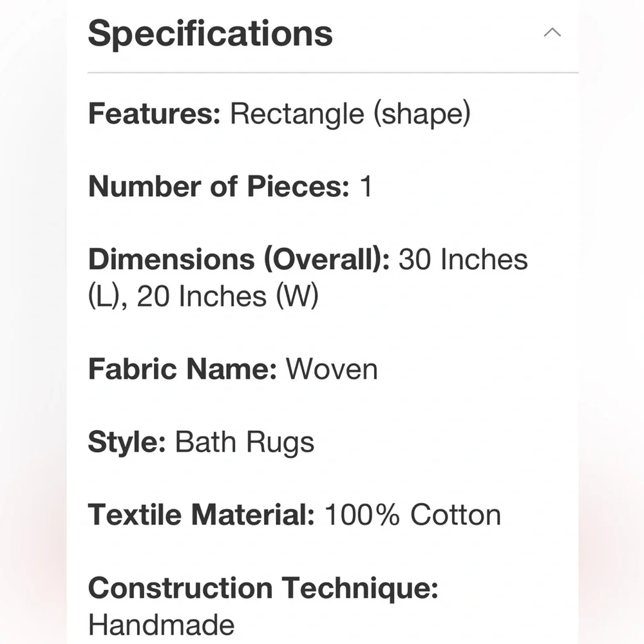Click the Number of Pieces label
Screen dimensions: 644x644
[x=219, y=187]
